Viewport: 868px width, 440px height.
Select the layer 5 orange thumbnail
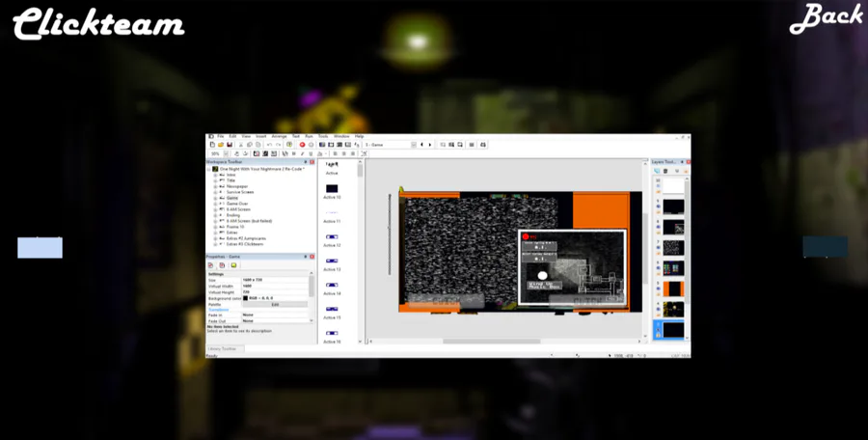(673, 289)
